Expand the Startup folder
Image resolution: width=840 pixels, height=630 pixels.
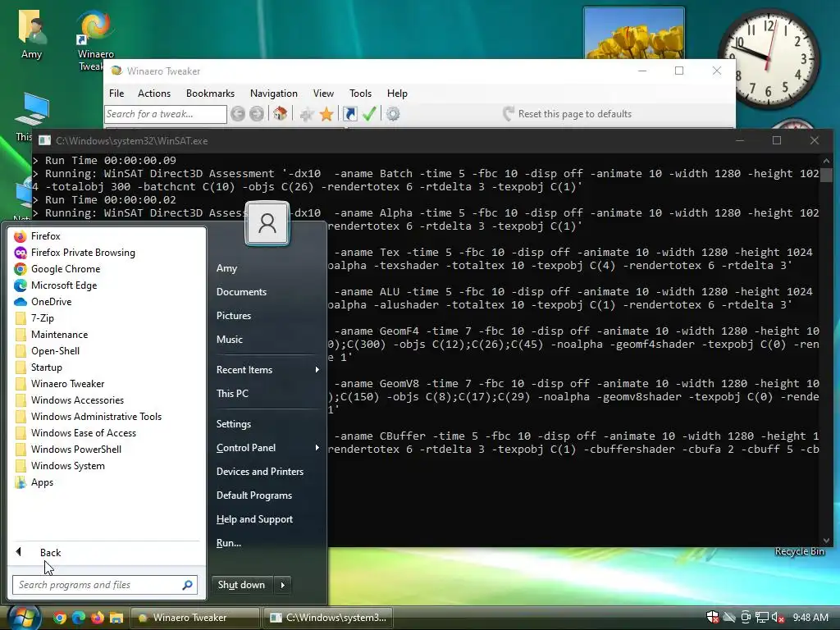pyautogui.click(x=107, y=367)
